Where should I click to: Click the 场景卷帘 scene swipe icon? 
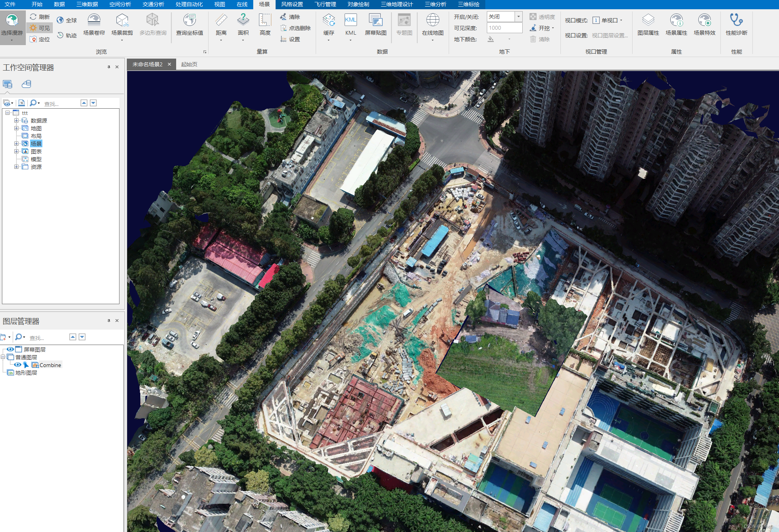click(x=94, y=20)
